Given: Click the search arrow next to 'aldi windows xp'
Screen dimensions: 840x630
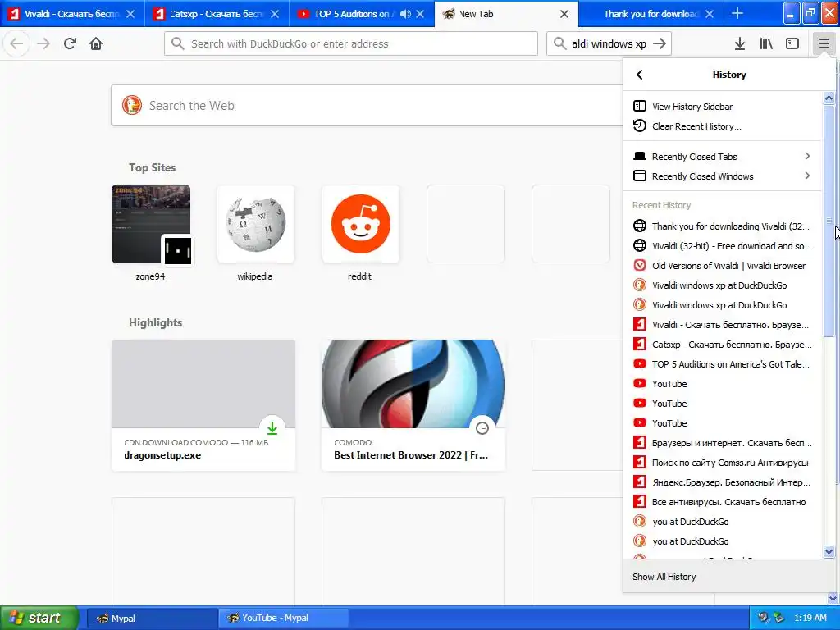Looking at the screenshot, I should 660,43.
